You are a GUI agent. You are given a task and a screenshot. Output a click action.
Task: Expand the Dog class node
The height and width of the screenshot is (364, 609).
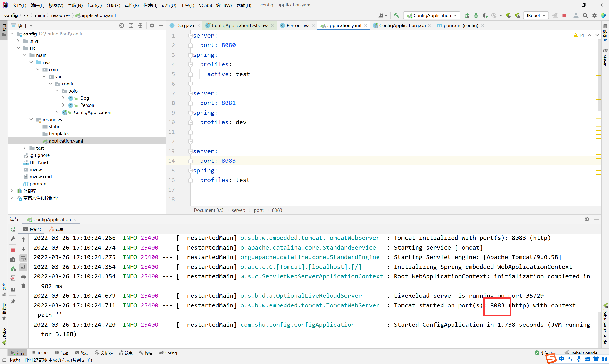63,98
